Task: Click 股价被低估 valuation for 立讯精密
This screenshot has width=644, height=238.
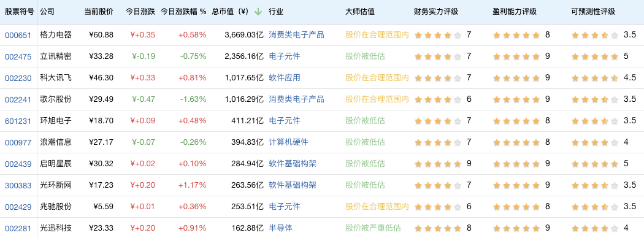Action: tap(365, 56)
